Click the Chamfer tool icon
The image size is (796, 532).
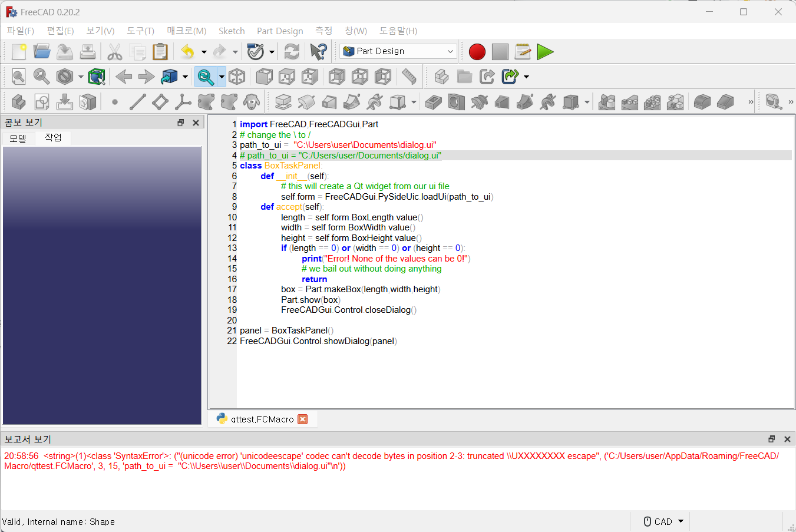click(725, 102)
